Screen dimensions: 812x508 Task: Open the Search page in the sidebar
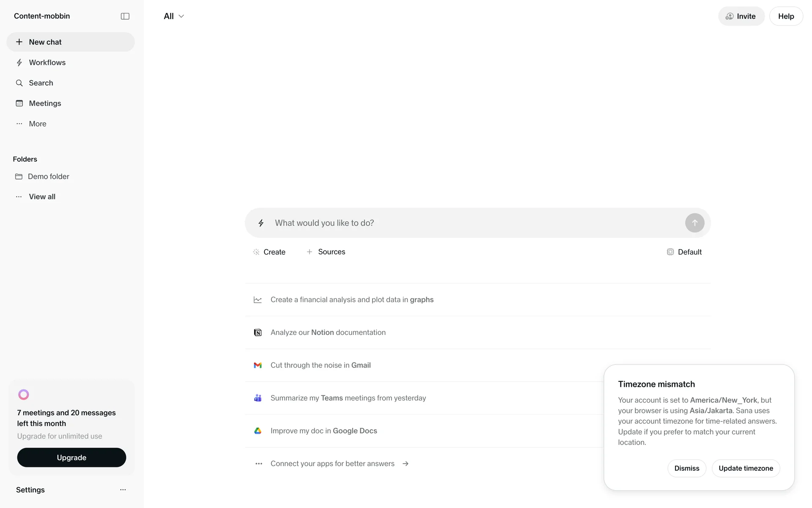click(x=41, y=83)
